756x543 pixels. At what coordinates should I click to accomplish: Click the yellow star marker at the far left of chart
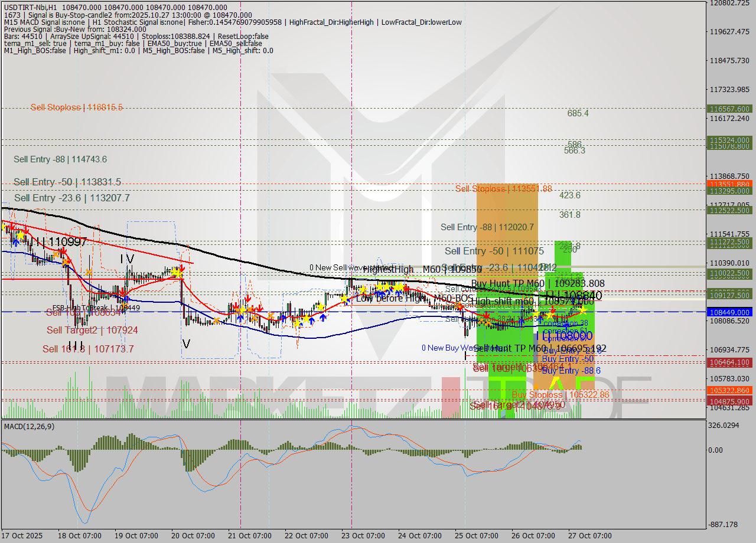(x=5, y=227)
